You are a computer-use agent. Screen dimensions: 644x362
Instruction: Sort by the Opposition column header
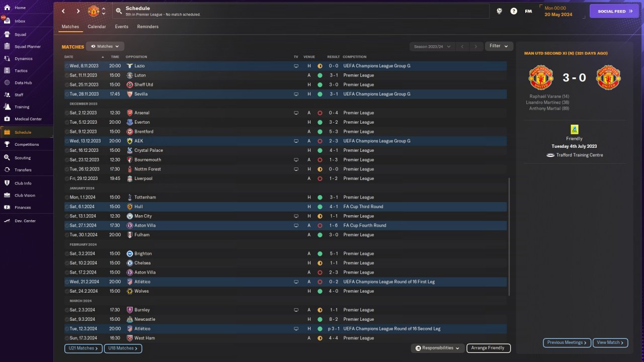pos(136,57)
